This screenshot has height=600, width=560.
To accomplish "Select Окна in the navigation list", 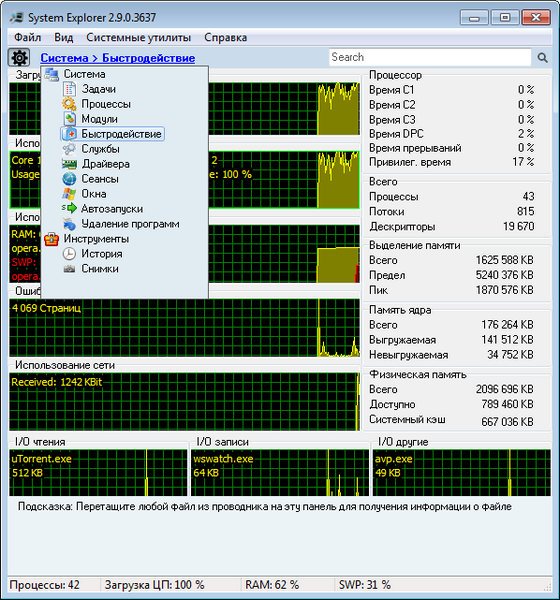I will (94, 194).
